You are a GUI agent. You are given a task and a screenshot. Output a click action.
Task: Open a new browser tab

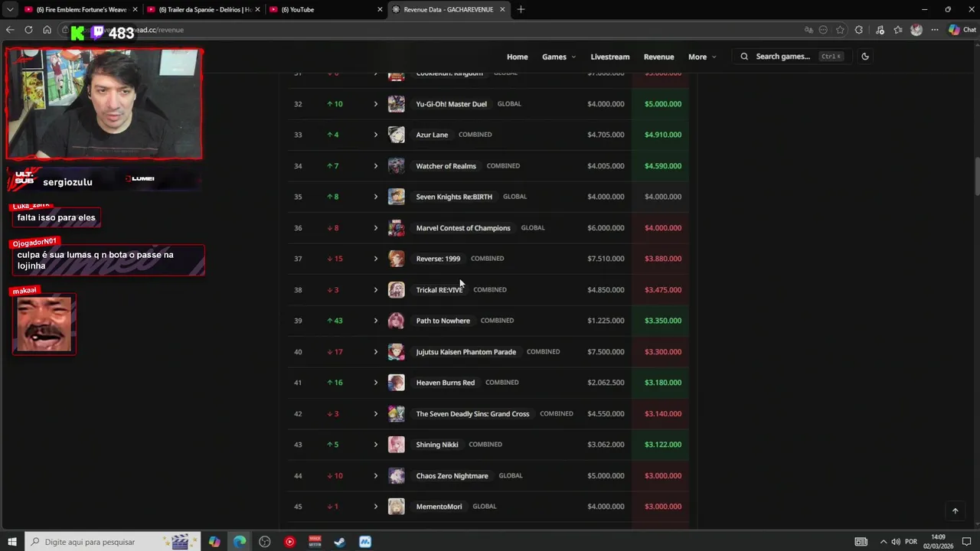click(x=521, y=9)
